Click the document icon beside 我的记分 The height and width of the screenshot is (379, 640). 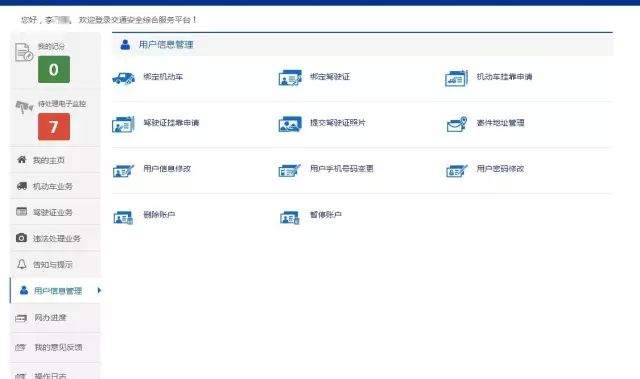pyautogui.click(x=24, y=52)
